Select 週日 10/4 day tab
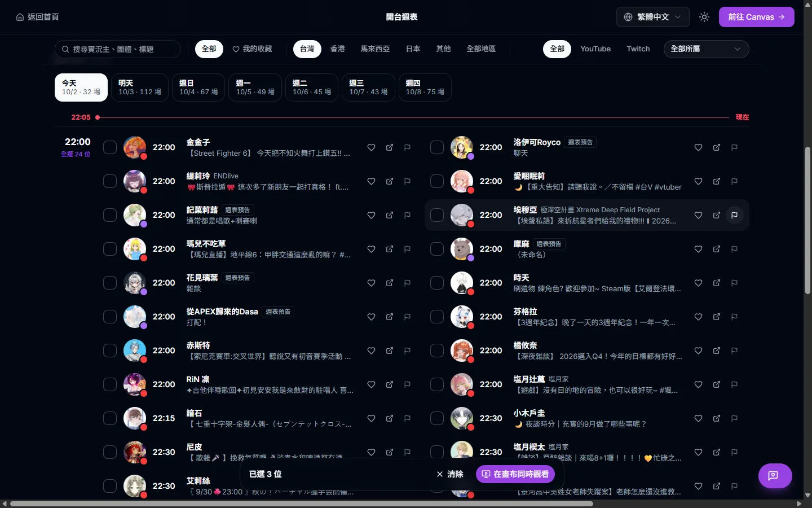Viewport: 812px width, 508px height. pos(198,87)
